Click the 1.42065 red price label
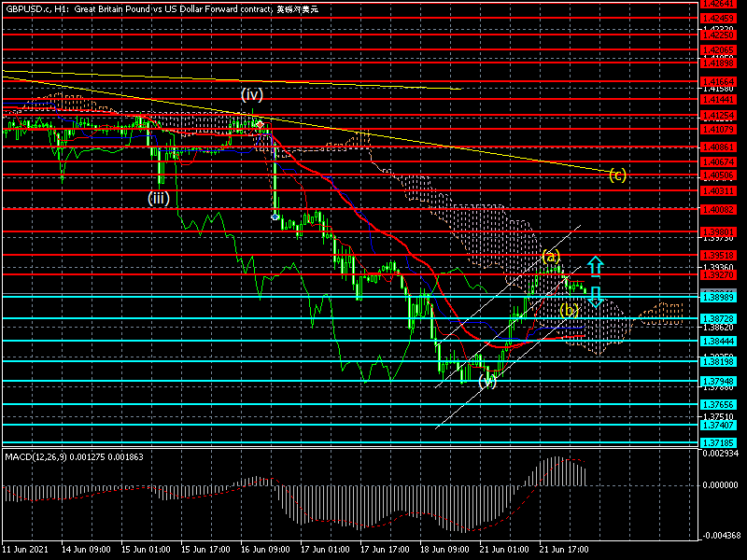Image resolution: width=747 pixels, height=560 pixels. pos(718,50)
